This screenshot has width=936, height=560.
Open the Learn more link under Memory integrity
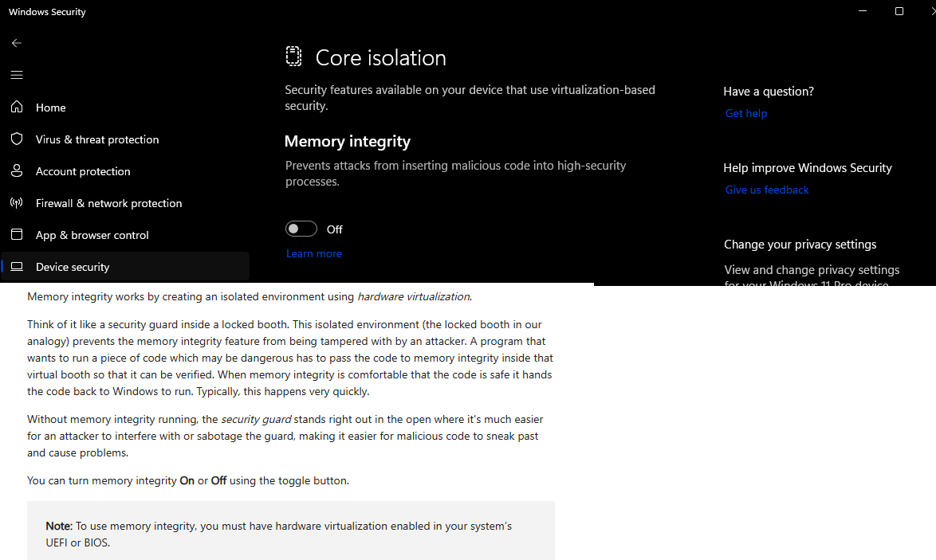[313, 253]
